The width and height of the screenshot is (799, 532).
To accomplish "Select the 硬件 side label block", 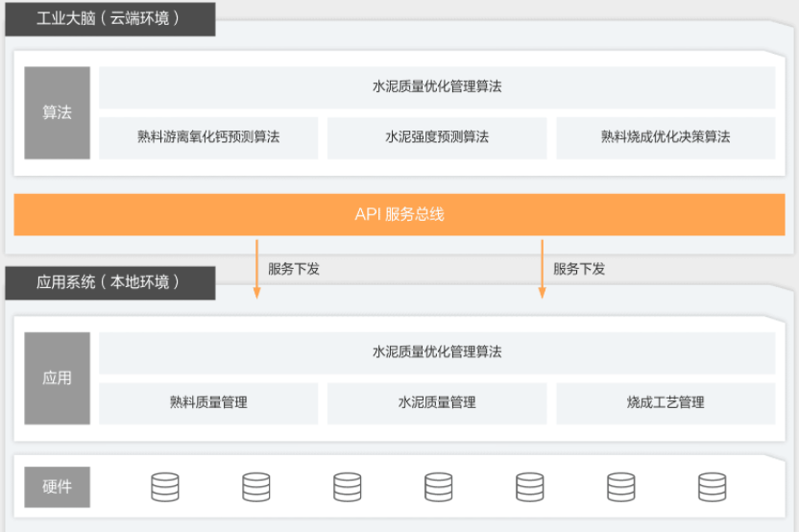I will (x=57, y=487).
